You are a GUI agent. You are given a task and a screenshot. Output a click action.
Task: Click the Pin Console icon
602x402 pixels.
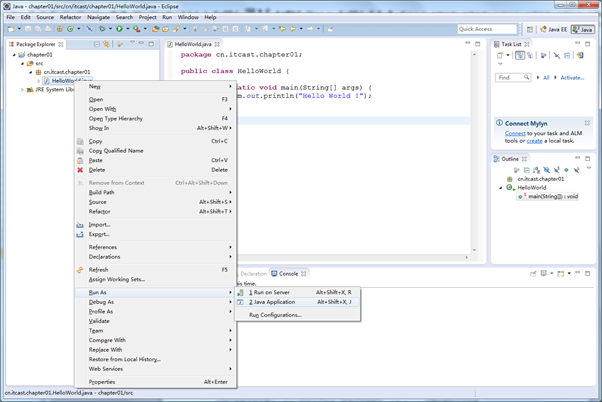pos(533,274)
